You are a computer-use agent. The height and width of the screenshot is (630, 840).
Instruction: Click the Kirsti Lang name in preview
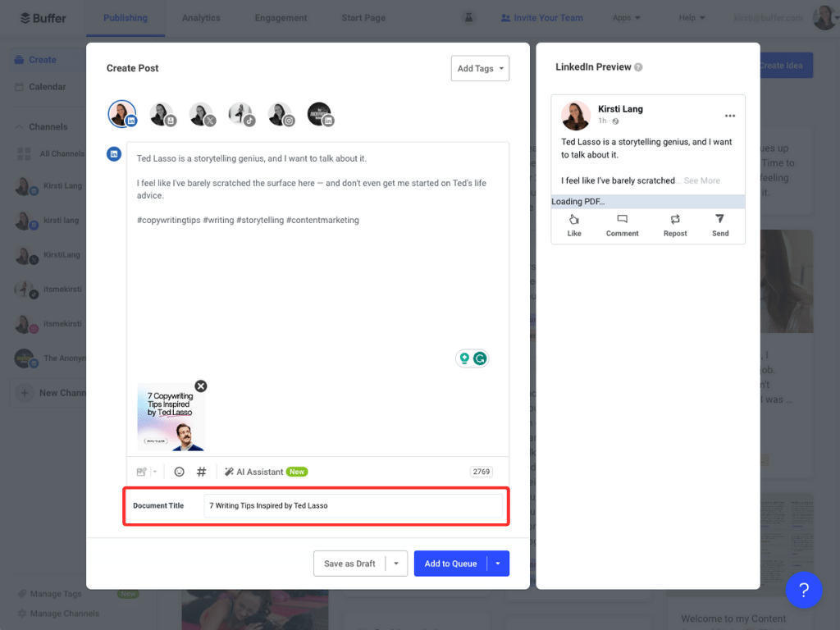tap(620, 109)
